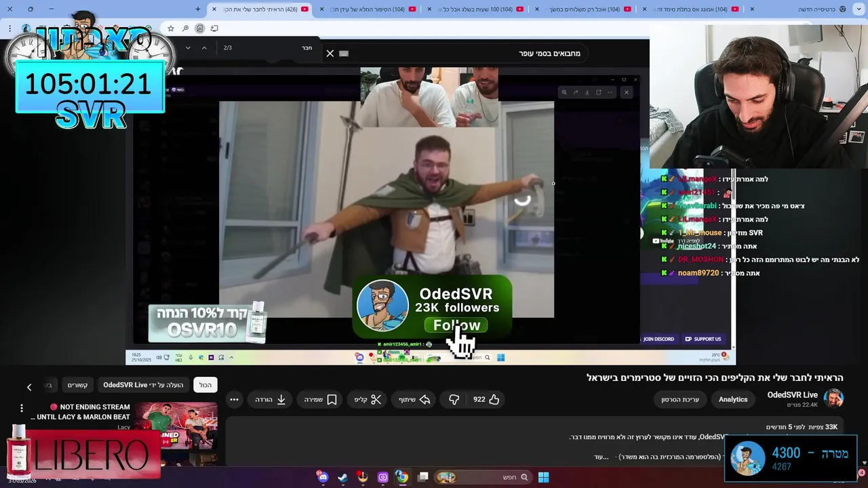The width and height of the screenshot is (868, 488).
Task: Open the Instagram app icon on the taskbar
Action: (x=382, y=477)
